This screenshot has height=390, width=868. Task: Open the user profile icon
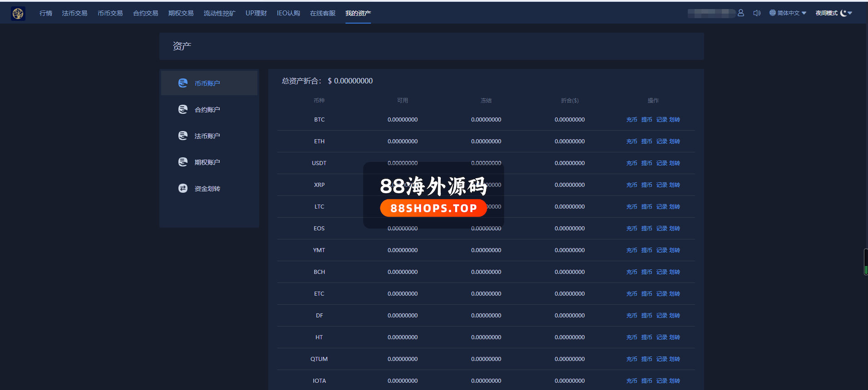coord(741,13)
